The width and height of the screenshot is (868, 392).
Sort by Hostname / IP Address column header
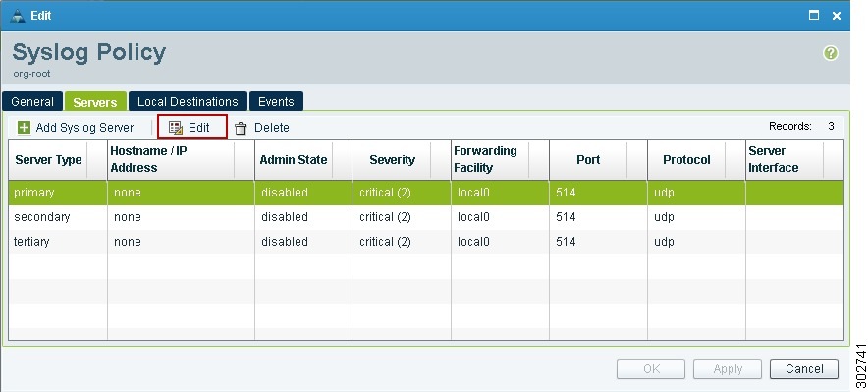pyautogui.click(x=181, y=160)
